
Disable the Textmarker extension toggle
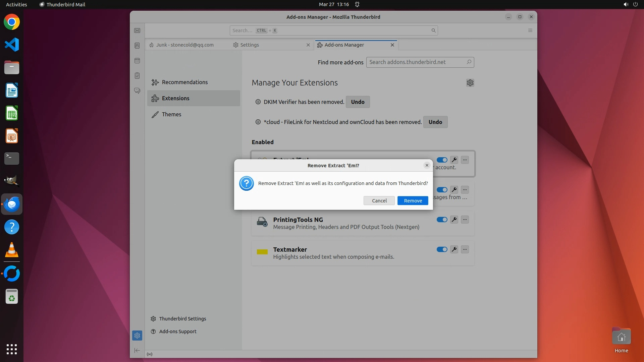(442, 249)
